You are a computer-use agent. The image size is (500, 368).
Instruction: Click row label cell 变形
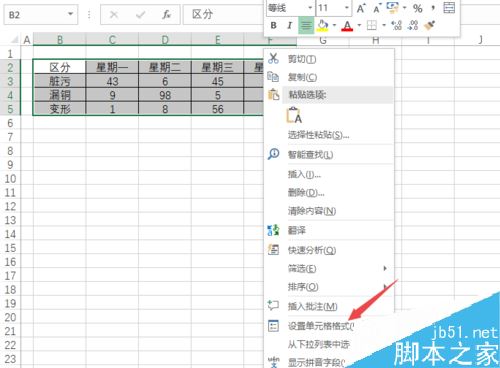click(60, 109)
